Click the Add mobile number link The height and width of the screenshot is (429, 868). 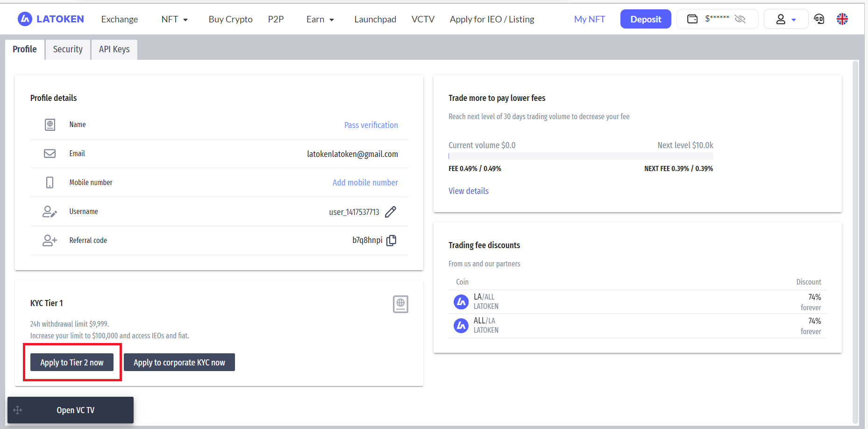click(x=365, y=183)
